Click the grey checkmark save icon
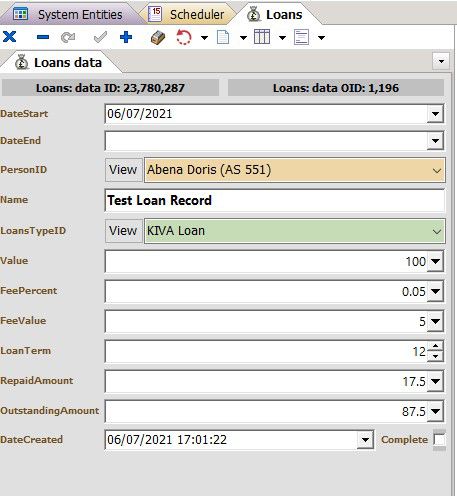The image size is (457, 496). click(100, 37)
